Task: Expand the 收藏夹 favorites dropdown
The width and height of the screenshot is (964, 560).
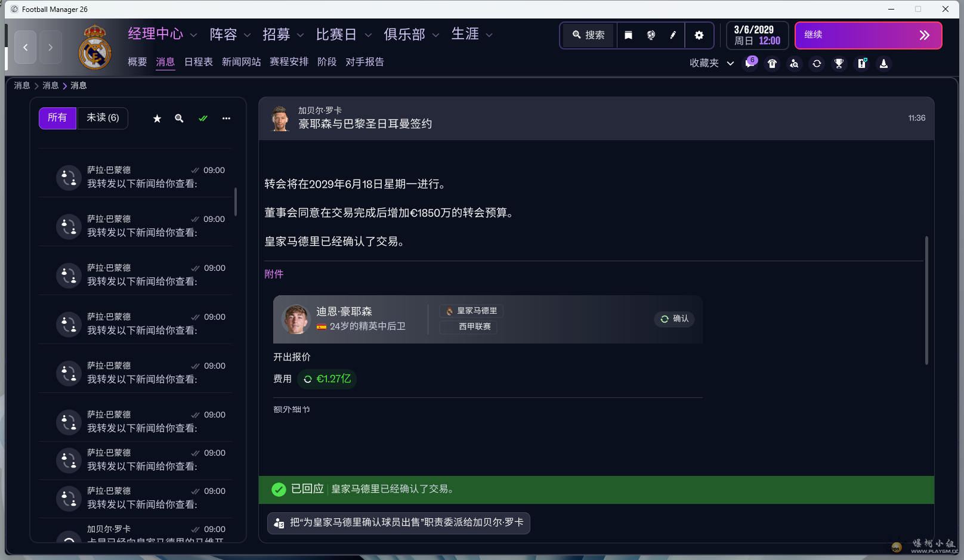Action: [x=730, y=63]
